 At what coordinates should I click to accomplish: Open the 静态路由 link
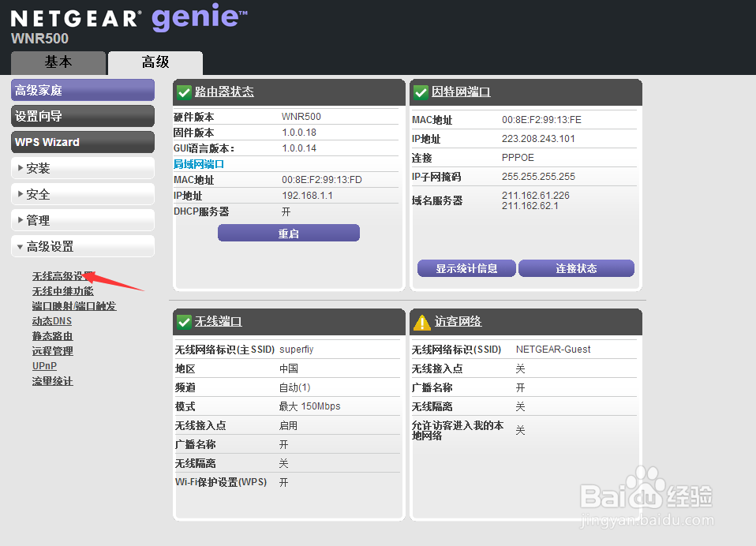(x=53, y=336)
